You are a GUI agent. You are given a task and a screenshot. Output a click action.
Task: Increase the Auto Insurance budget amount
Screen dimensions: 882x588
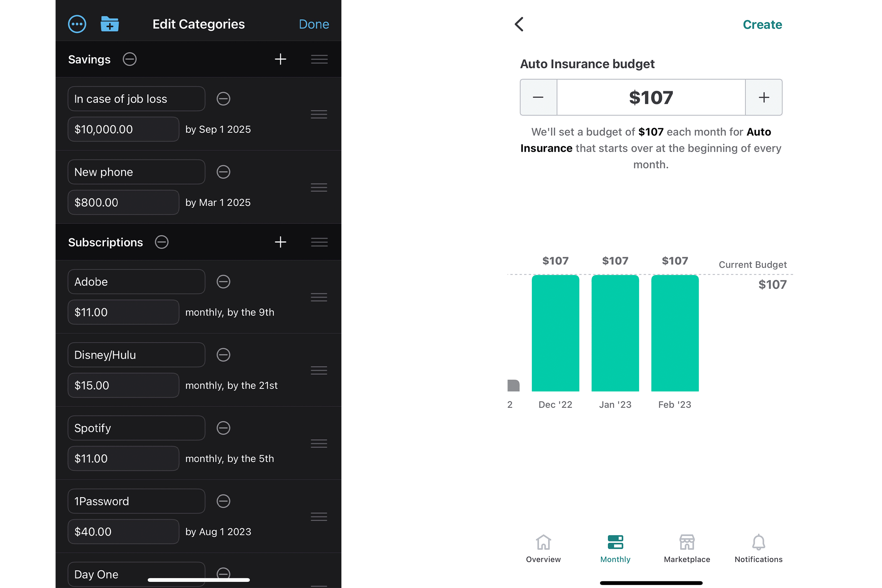click(764, 97)
